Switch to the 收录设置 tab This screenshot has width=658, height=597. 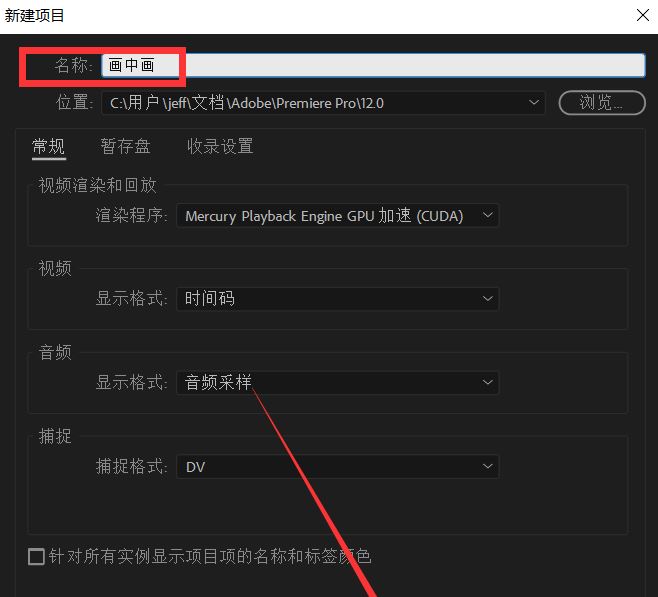pos(220,147)
